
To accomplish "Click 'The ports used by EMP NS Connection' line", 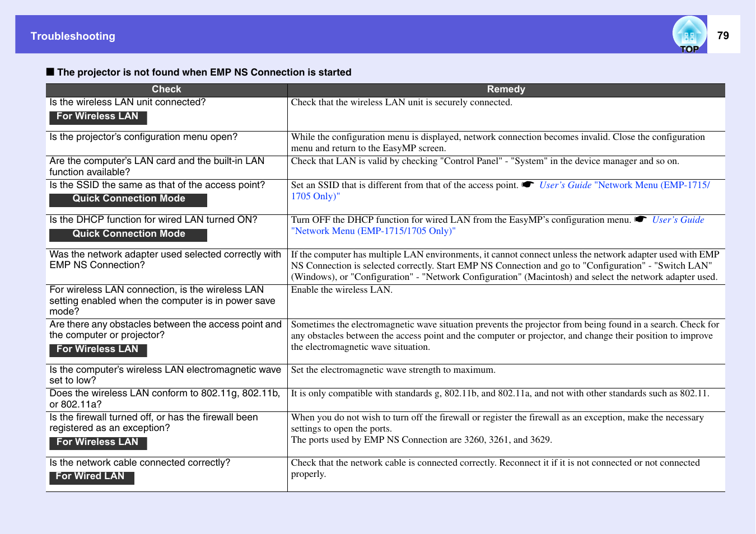I will point(422,440).
